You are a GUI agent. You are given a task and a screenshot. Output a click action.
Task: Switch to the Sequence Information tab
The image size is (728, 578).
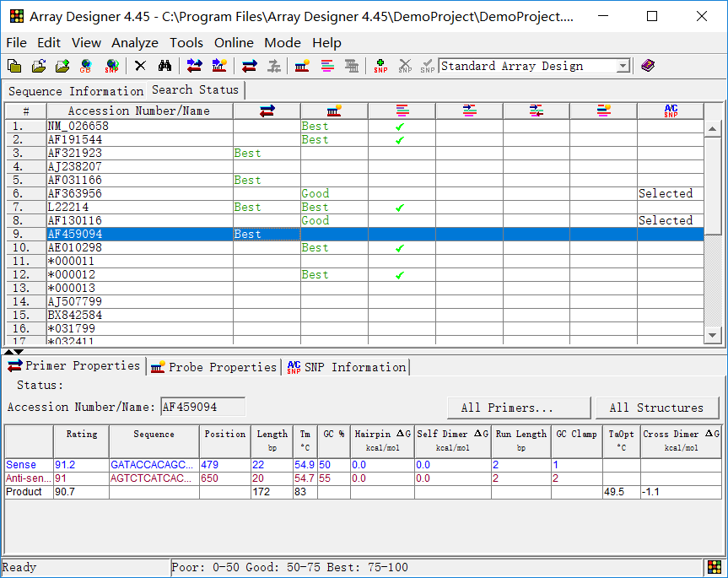(x=76, y=91)
